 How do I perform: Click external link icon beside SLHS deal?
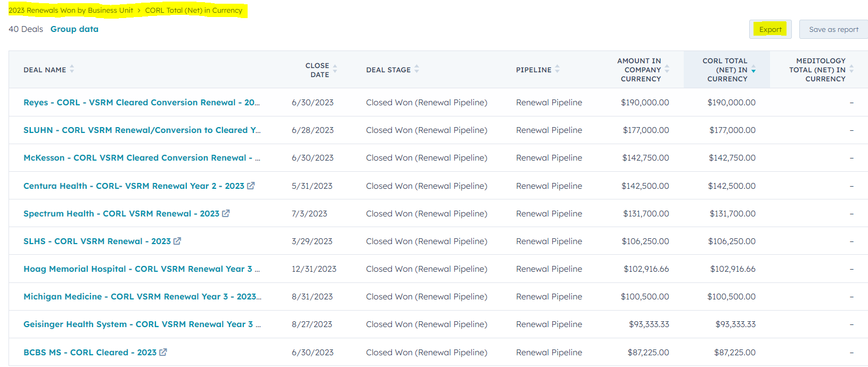(x=177, y=241)
